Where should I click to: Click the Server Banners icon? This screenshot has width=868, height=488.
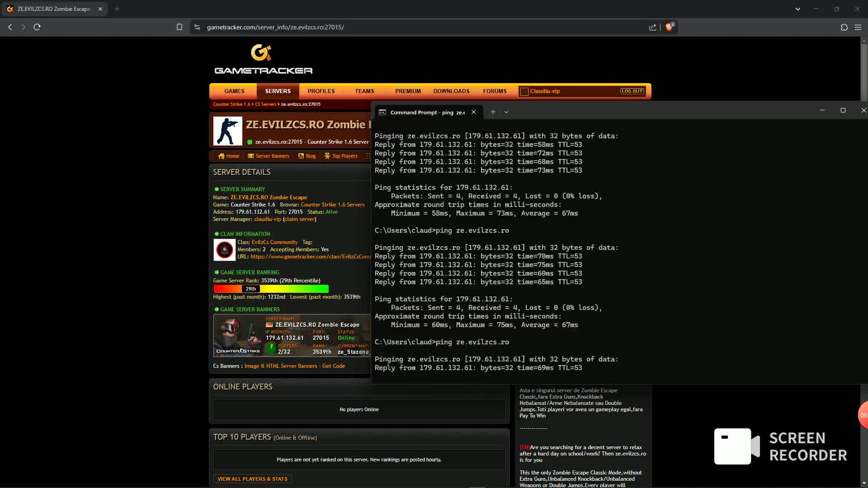click(251, 156)
